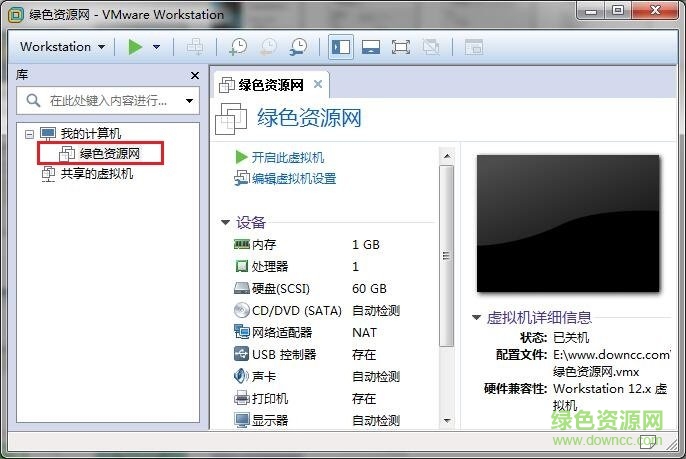Collapse the 我的计算机 tree node
The height and width of the screenshot is (459, 686).
tap(29, 134)
